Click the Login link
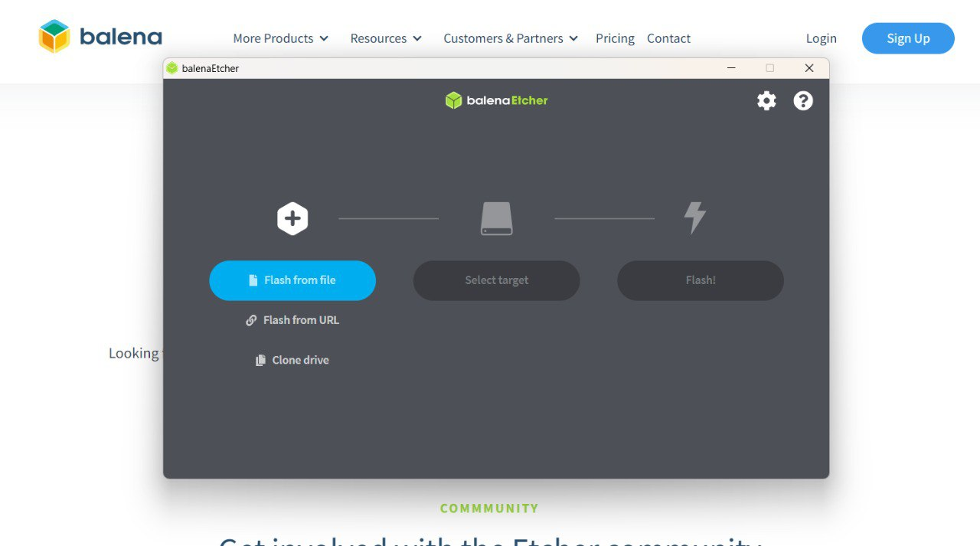 coord(822,38)
